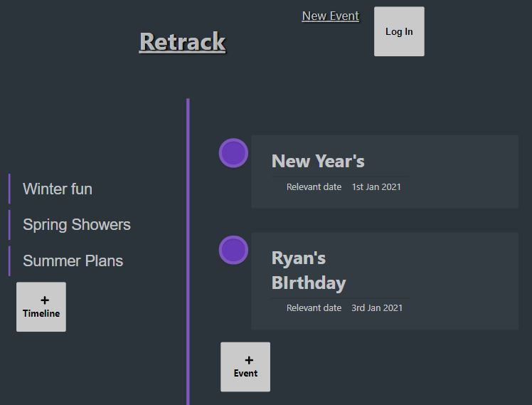Click the plus icon above Event label
The image size is (532, 405).
[249, 360]
